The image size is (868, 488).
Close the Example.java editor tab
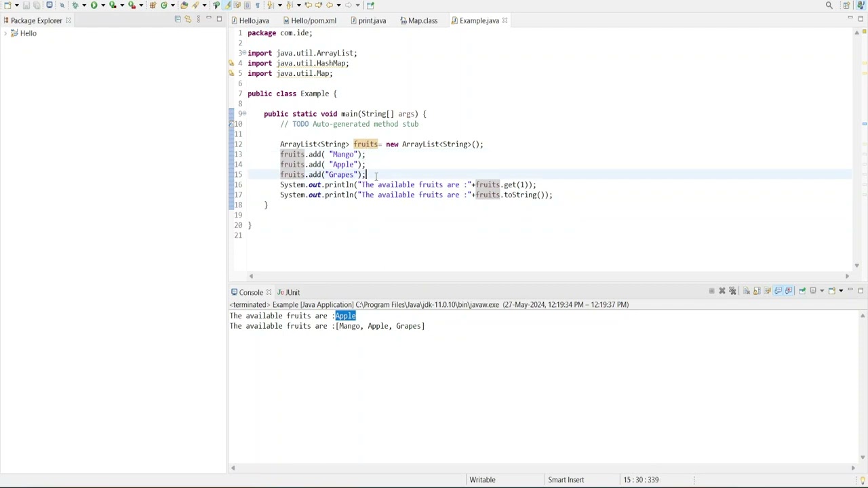(505, 20)
